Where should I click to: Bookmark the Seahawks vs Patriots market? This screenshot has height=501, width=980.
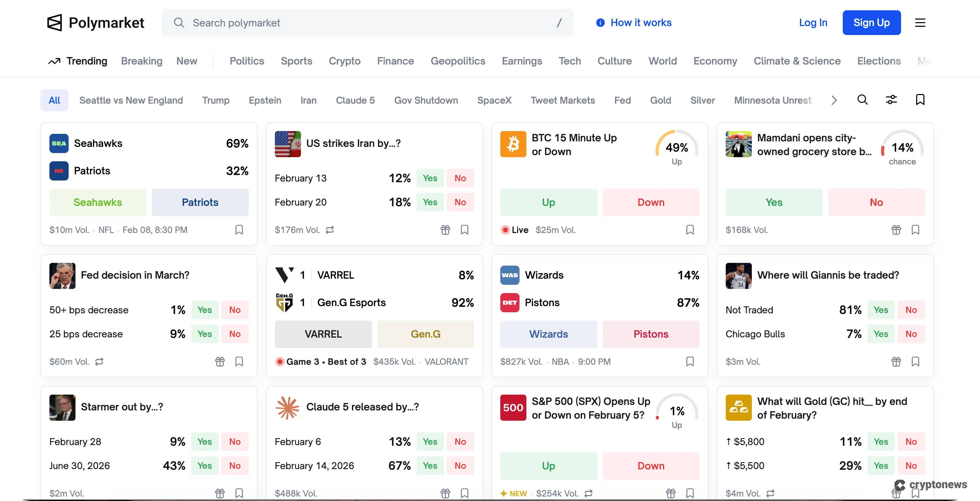[239, 230]
